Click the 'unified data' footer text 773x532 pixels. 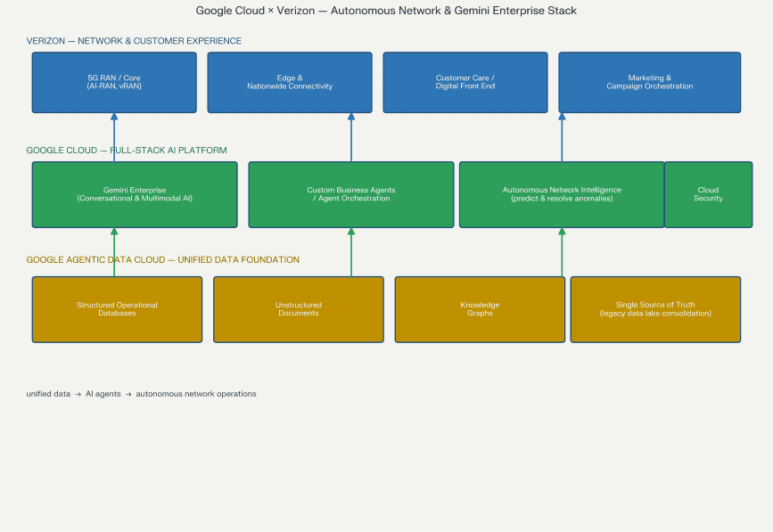[x=48, y=394]
